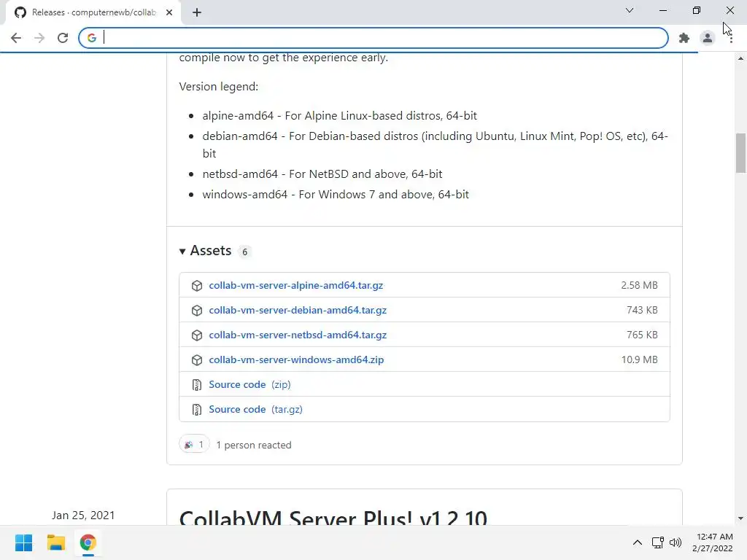Open the Chrome three-dot menu
Viewport: 747px width, 560px height.
tap(731, 38)
